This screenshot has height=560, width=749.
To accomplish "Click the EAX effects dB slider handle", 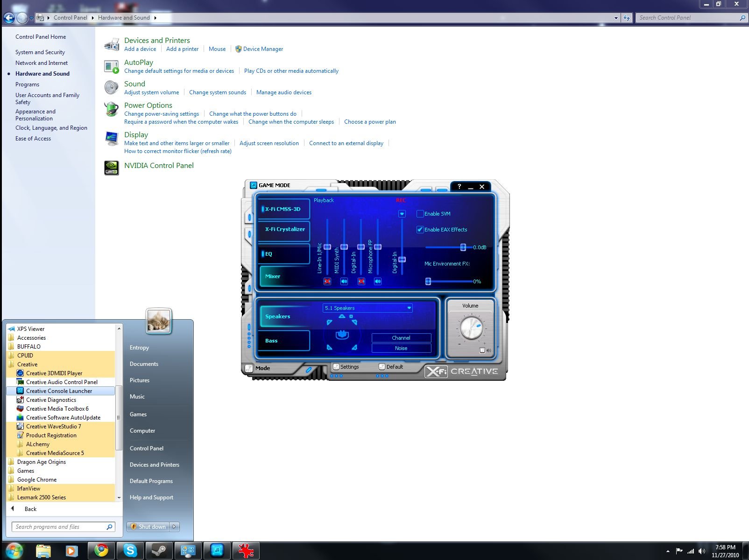I will [463, 247].
